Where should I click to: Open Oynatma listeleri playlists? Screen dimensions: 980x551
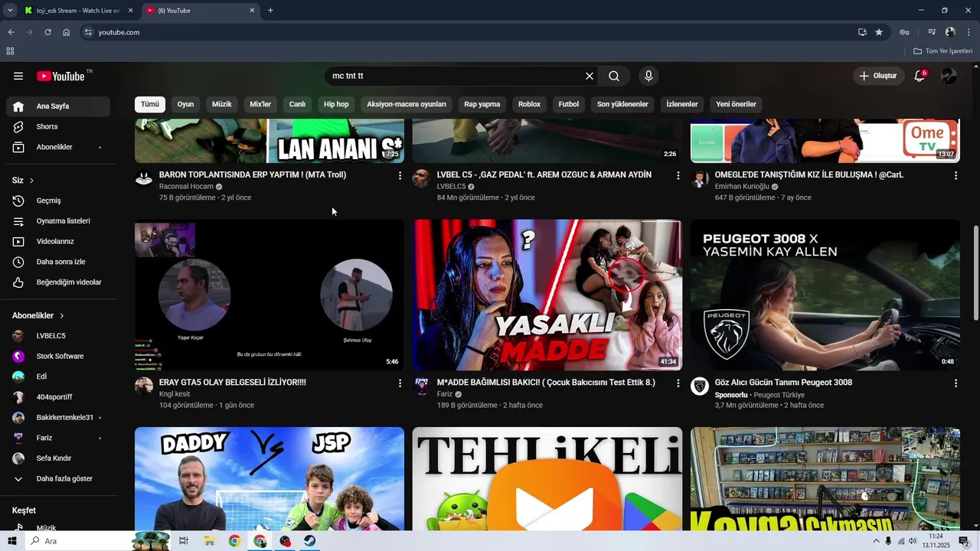click(x=61, y=221)
